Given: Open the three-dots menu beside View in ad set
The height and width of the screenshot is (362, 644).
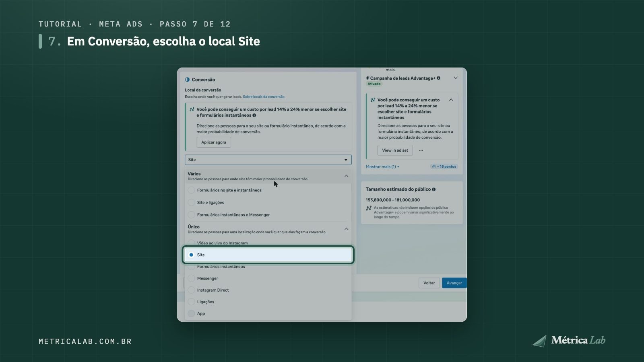Looking at the screenshot, I should pos(421,150).
